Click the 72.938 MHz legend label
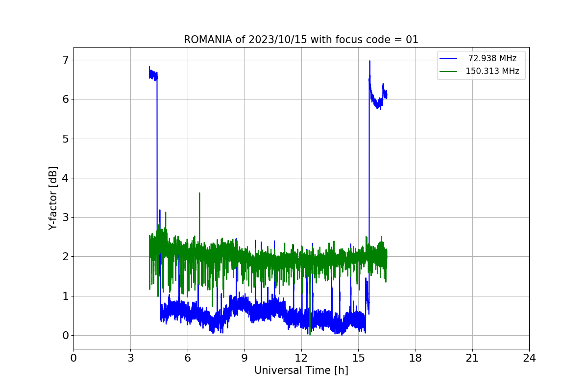Screen dimensions: 588x392 tap(492, 58)
